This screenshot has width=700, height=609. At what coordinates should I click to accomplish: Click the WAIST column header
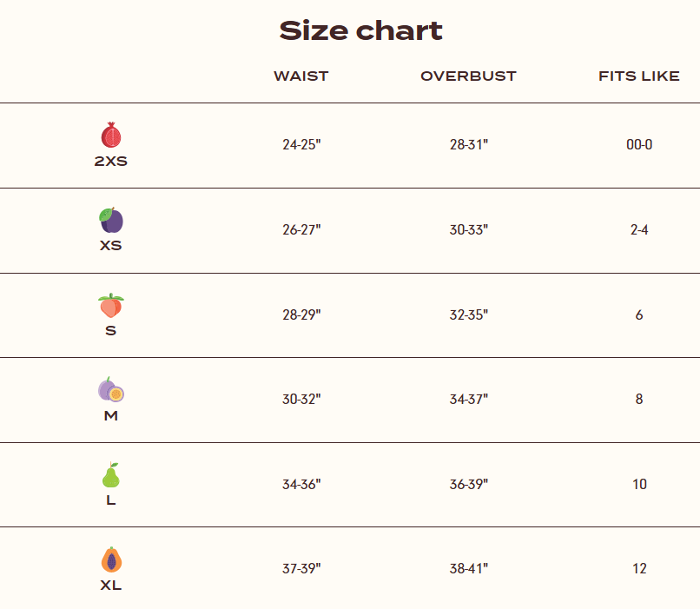tap(301, 76)
